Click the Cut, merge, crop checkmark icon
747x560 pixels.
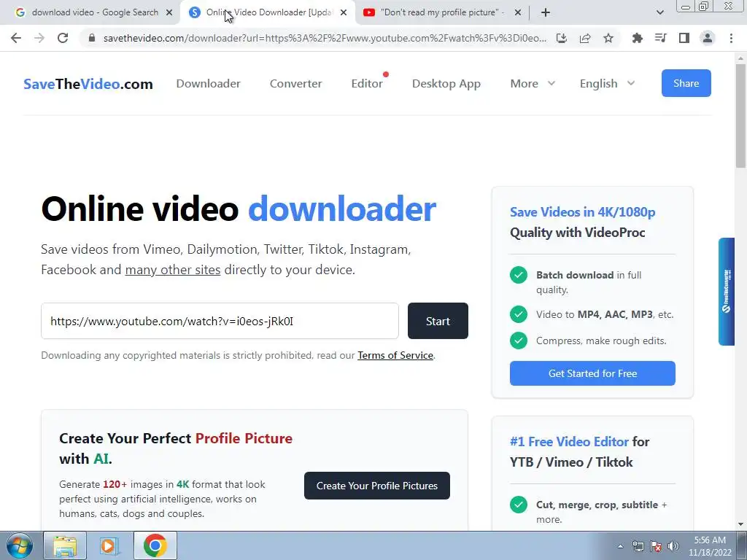[x=519, y=505]
